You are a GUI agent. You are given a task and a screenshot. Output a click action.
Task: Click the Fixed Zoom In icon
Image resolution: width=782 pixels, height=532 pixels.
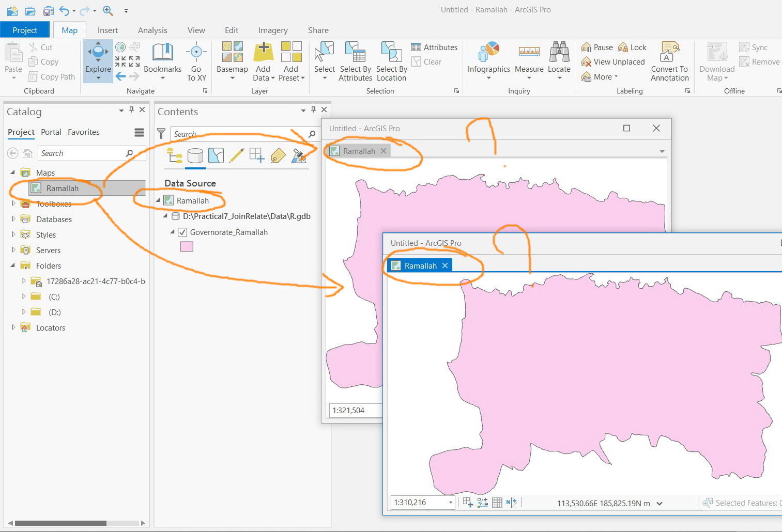pyautogui.click(x=120, y=62)
